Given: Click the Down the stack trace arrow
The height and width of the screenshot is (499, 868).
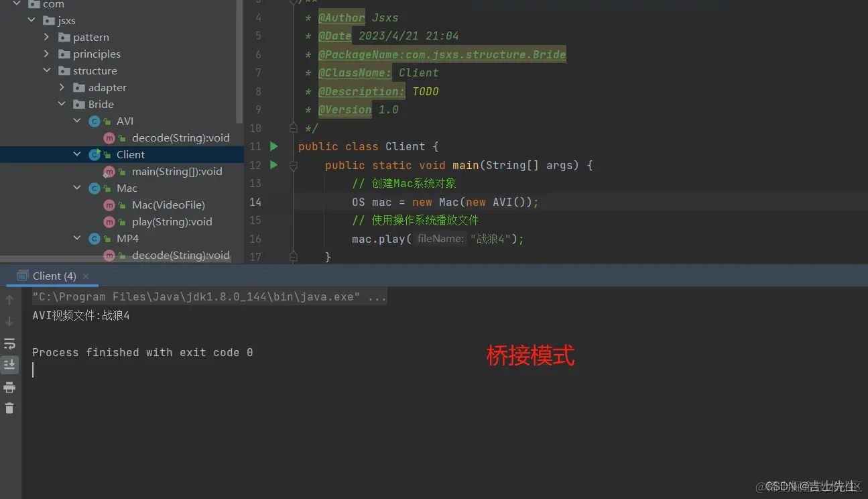Looking at the screenshot, I should pyautogui.click(x=9, y=321).
